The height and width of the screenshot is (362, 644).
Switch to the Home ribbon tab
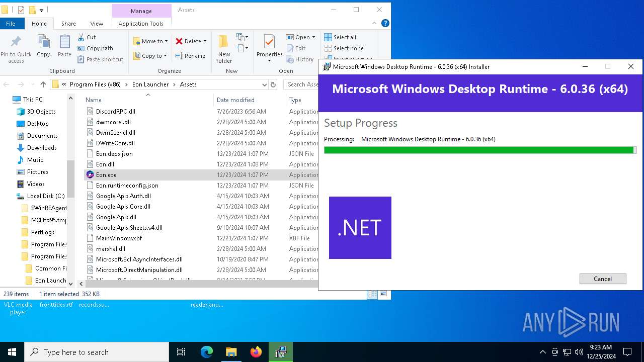[39, 24]
